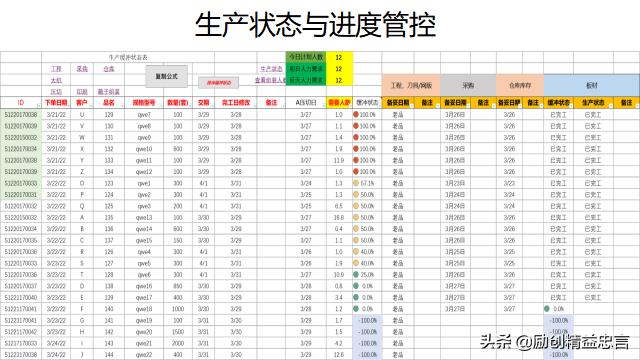Click the red status circle in customer X row

click(356, 149)
